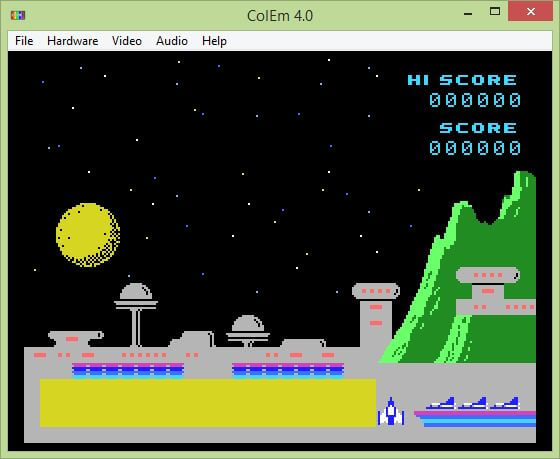Click the yellow moon in the sky
This screenshot has height=459, width=560.
point(88,235)
